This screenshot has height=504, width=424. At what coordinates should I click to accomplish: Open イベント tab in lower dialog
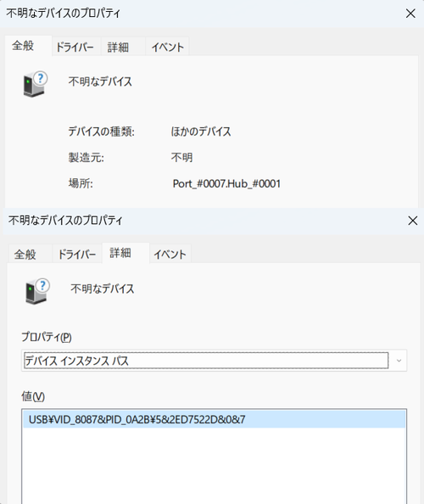[x=170, y=255]
